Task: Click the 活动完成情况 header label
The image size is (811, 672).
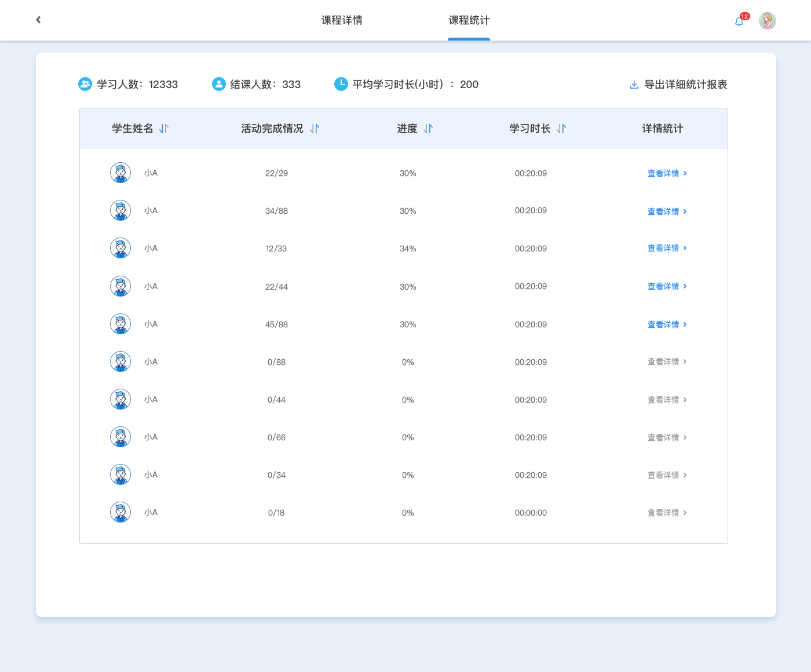Action: pos(272,129)
